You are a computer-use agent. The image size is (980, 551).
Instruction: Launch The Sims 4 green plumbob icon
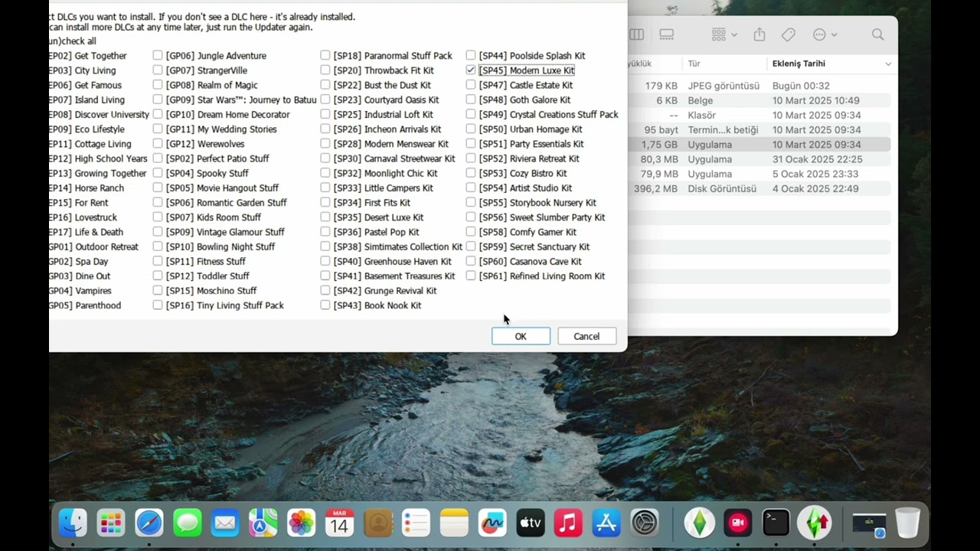(699, 523)
